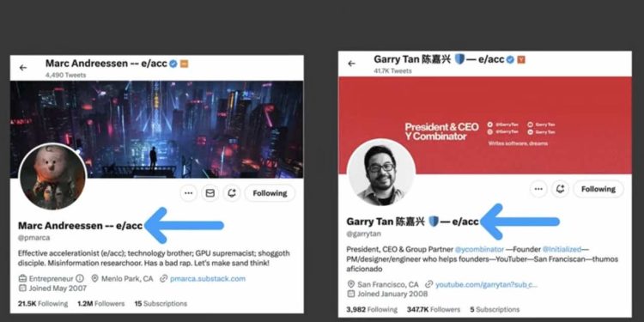This screenshot has width=644, height=322.
Task: Click 'San Francisco, CA' location text
Action: pyautogui.click(x=388, y=284)
